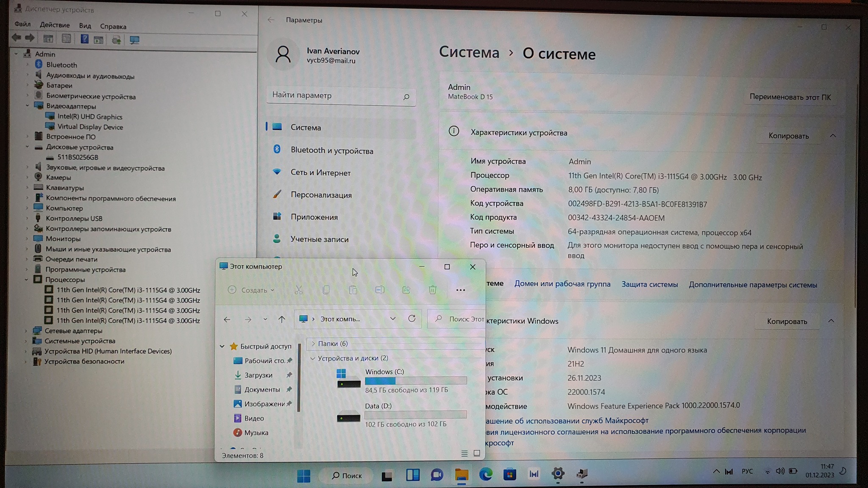Viewport: 868px width, 488px height.
Task: Open Microsoft Edge from the taskbar
Action: pyautogui.click(x=486, y=474)
